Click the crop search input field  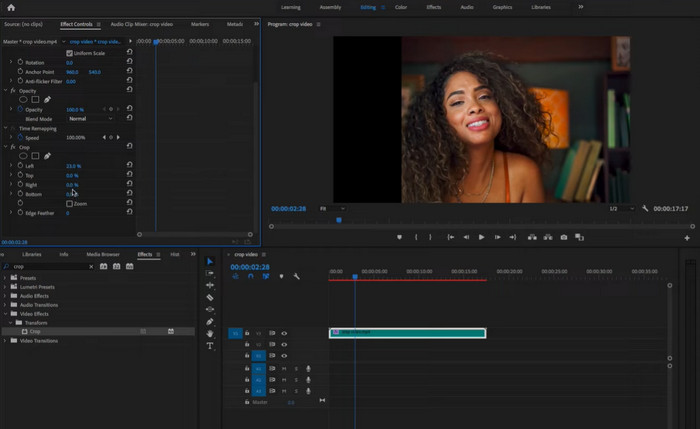(49, 267)
